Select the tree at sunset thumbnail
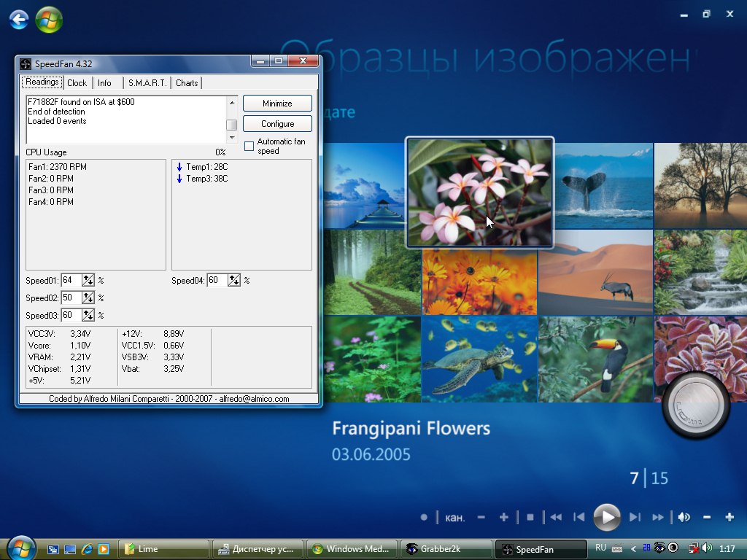747x560 pixels. [x=700, y=186]
